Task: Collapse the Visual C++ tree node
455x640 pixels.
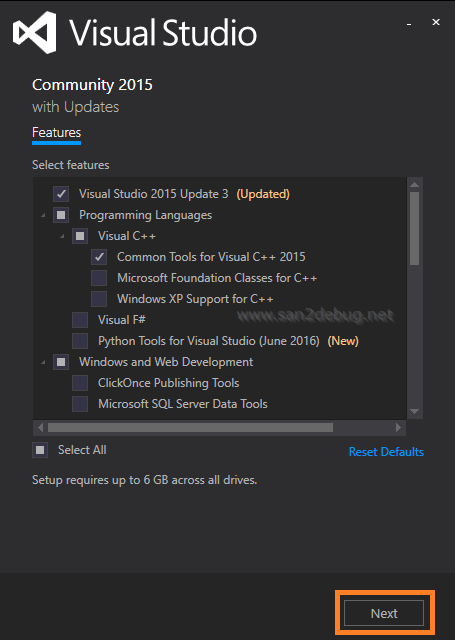Action: click(x=62, y=236)
